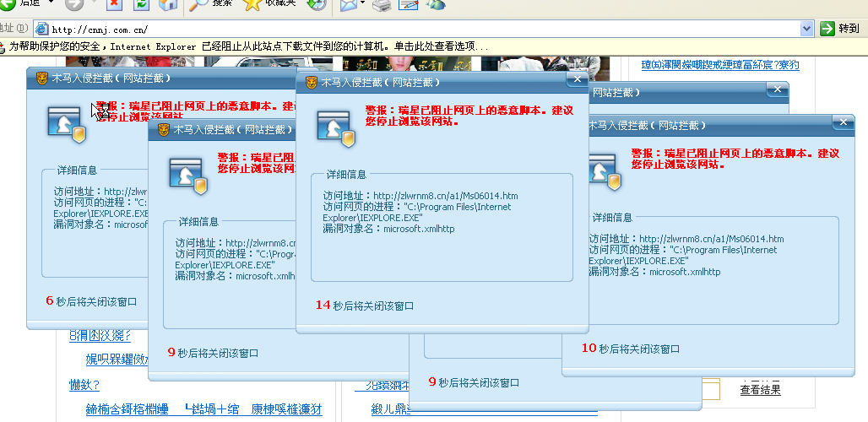868x422 pixels.
Task: Open Search (搜索) magnifier in toolbar
Action: coord(198,4)
